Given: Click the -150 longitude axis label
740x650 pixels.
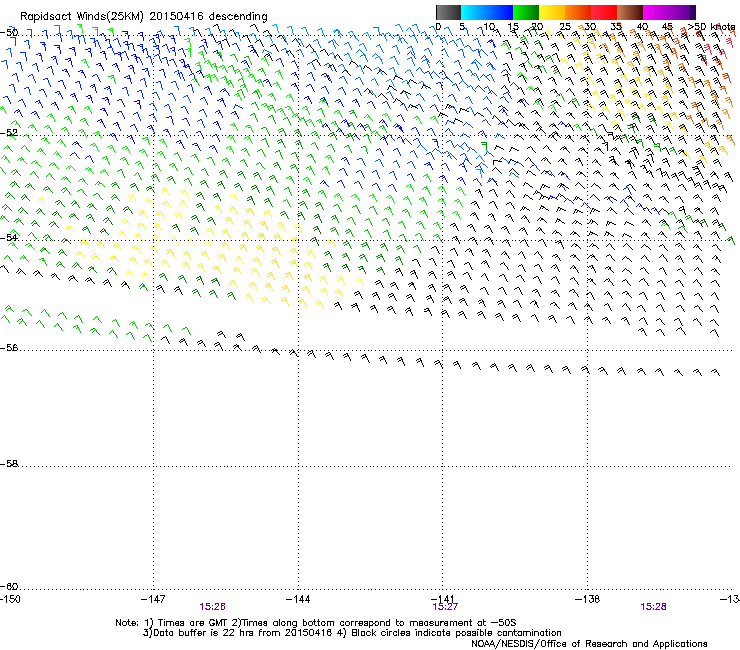Looking at the screenshot, I should (10, 599).
